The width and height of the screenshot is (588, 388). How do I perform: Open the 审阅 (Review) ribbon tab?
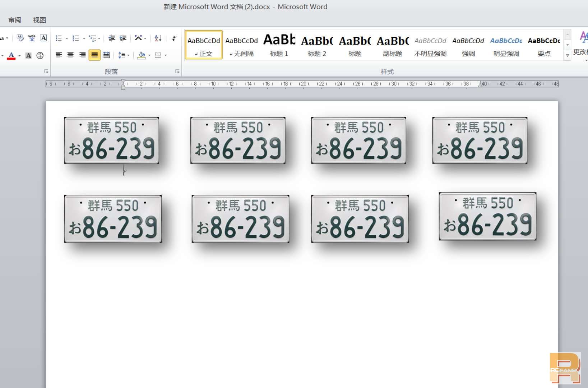pyautogui.click(x=15, y=20)
